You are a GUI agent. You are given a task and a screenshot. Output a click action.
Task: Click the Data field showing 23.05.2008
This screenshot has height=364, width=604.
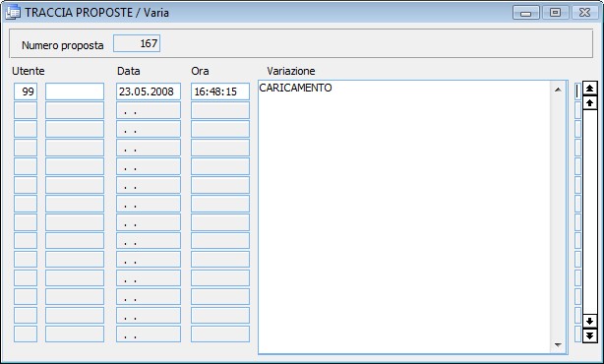tap(149, 91)
